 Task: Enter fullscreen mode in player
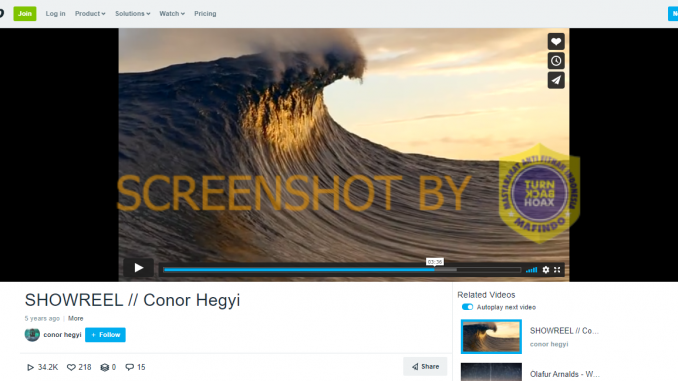click(x=557, y=270)
